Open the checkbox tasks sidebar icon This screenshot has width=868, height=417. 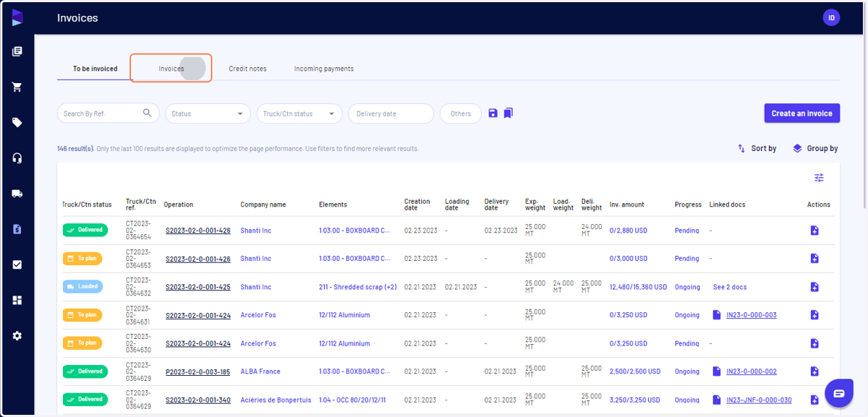(x=17, y=265)
